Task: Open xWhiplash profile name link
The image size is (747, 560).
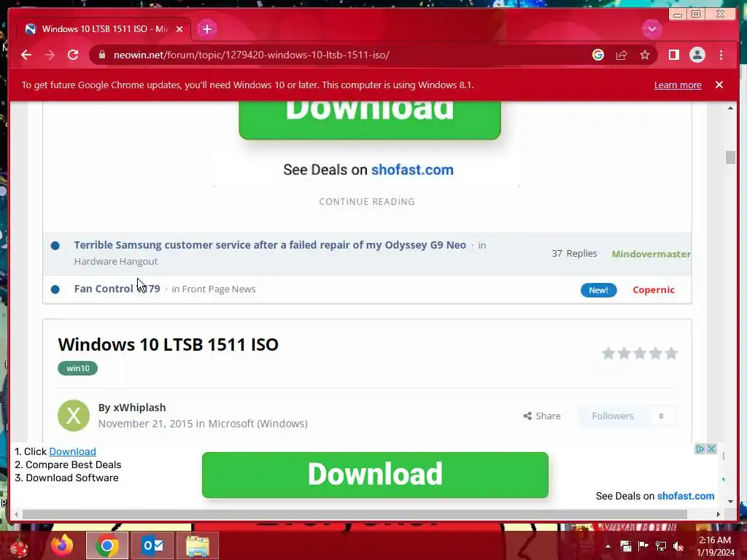Action: point(139,408)
